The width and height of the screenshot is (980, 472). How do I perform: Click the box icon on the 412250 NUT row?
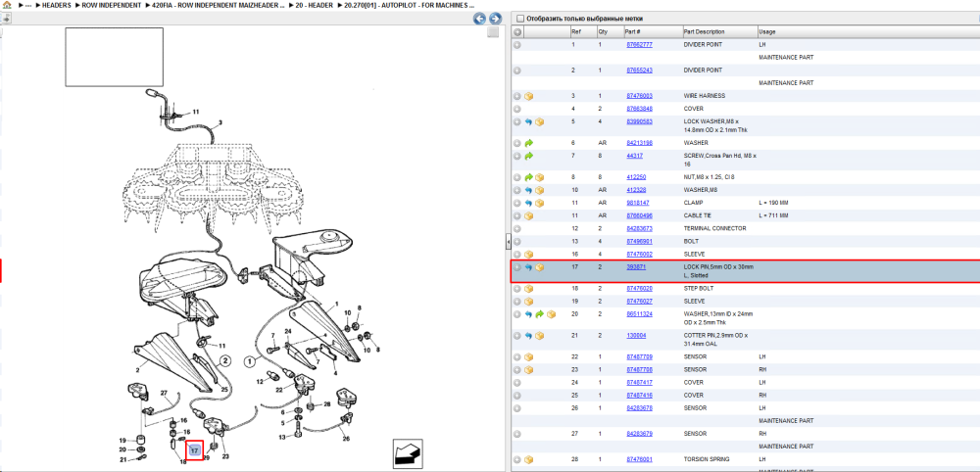click(x=539, y=177)
